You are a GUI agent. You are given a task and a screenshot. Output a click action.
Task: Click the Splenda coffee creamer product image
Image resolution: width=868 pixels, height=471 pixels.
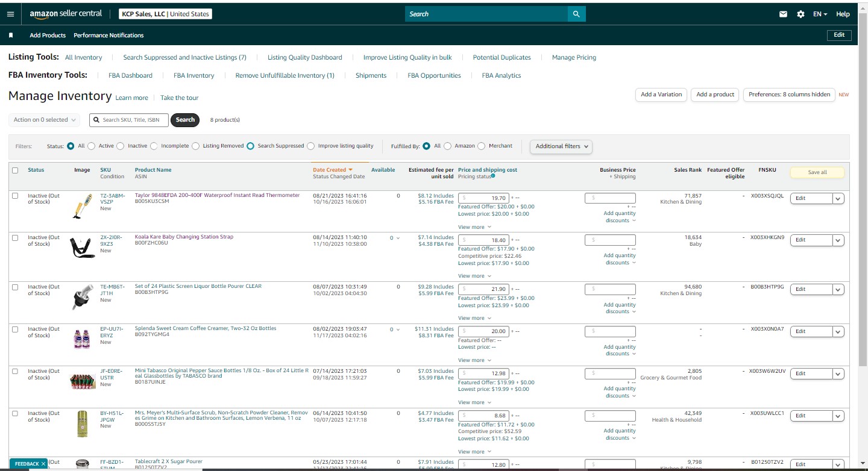pos(81,338)
